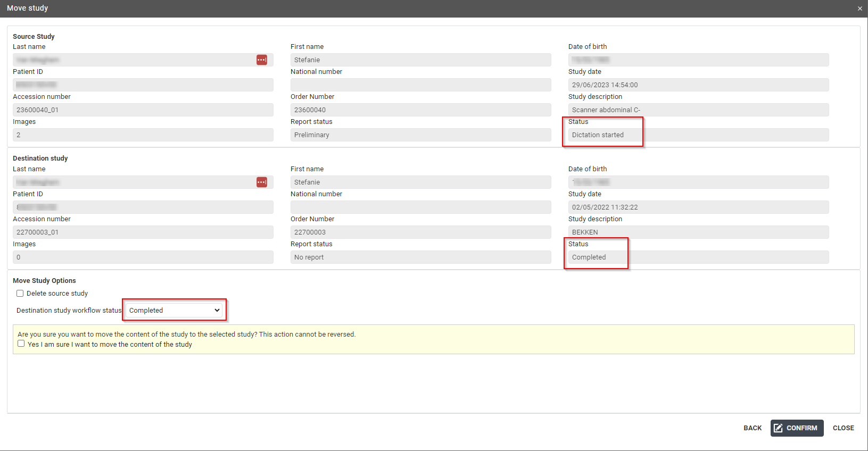This screenshot has height=451, width=868.
Task: Enable the Delete source study checkbox
Action: [20, 294]
